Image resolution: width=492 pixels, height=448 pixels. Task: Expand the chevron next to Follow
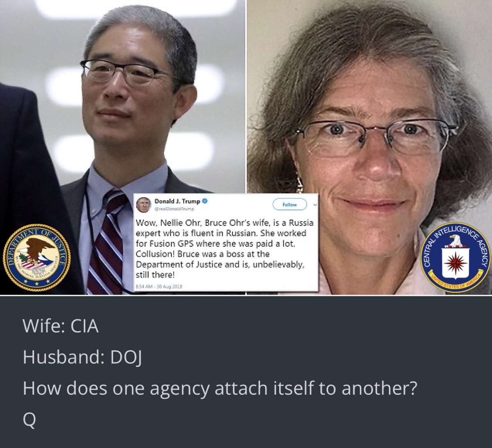click(x=314, y=204)
